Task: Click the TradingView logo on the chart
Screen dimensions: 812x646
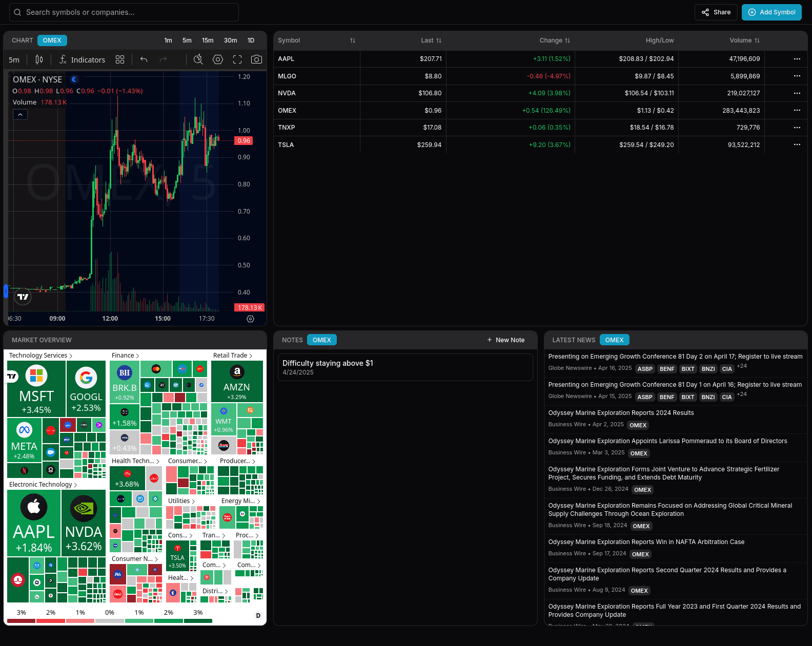Action: coord(23,297)
